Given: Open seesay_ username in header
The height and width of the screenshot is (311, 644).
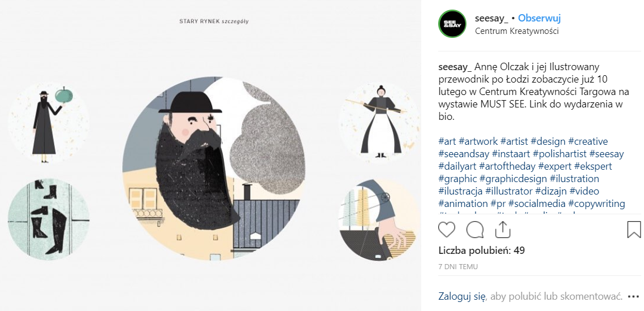Looking at the screenshot, I should pyautogui.click(x=491, y=18).
